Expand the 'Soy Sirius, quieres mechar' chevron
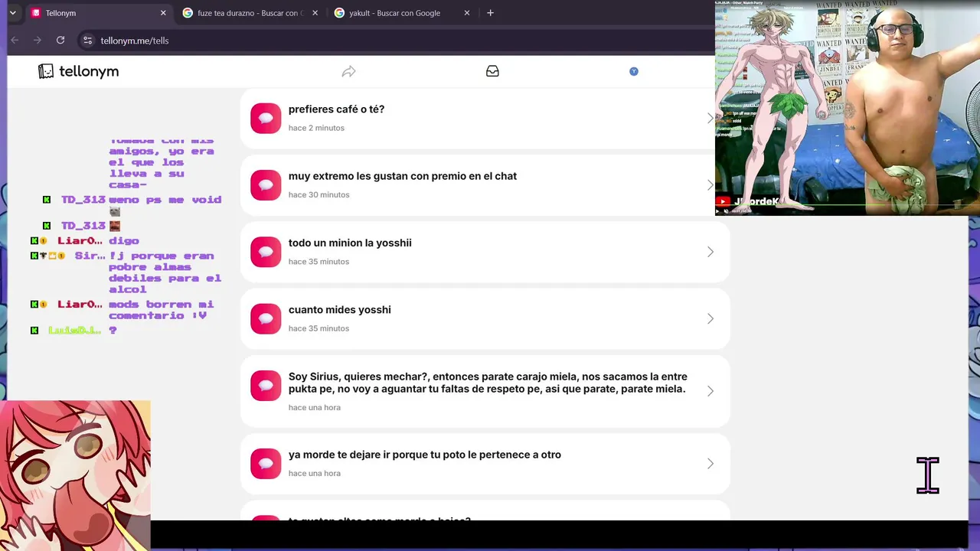Screen dimensions: 980x551 click(x=710, y=391)
